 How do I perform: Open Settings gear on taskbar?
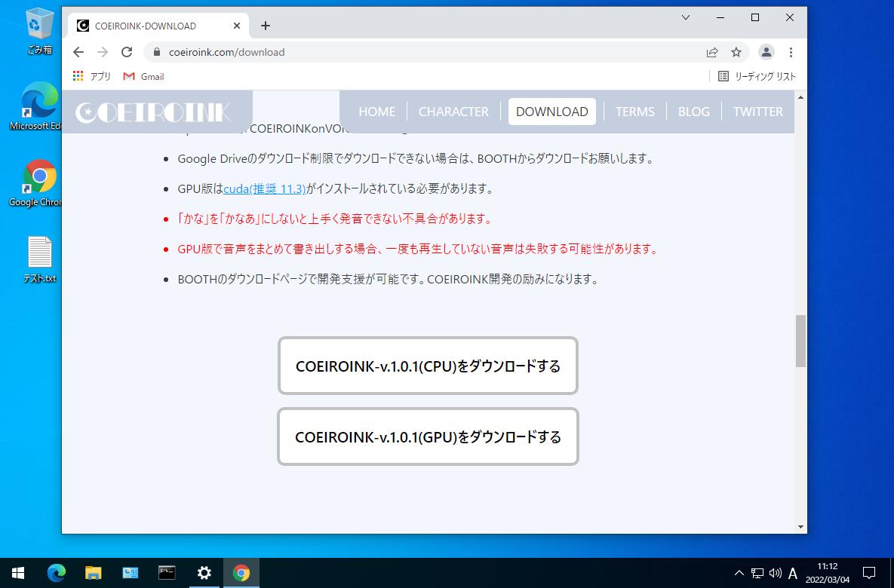(x=204, y=573)
